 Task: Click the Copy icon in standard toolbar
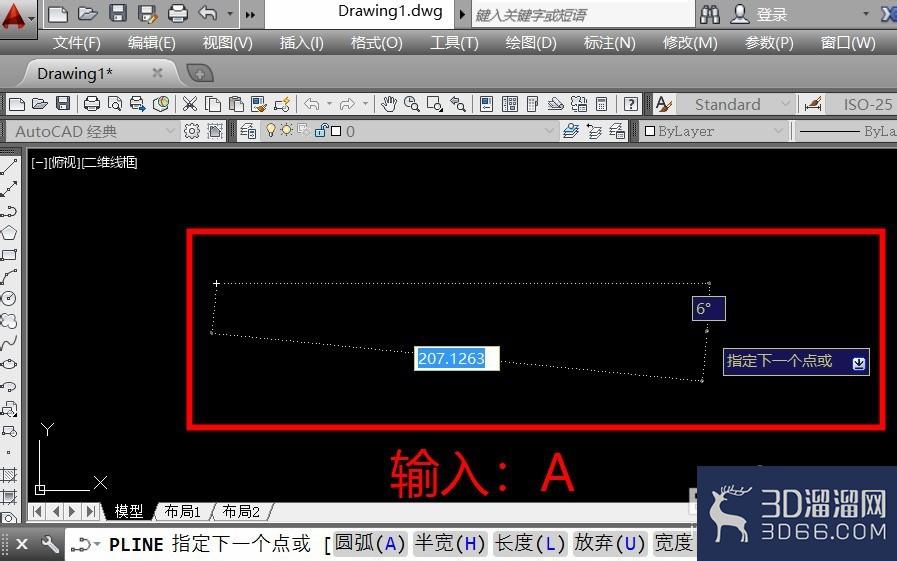click(x=213, y=104)
